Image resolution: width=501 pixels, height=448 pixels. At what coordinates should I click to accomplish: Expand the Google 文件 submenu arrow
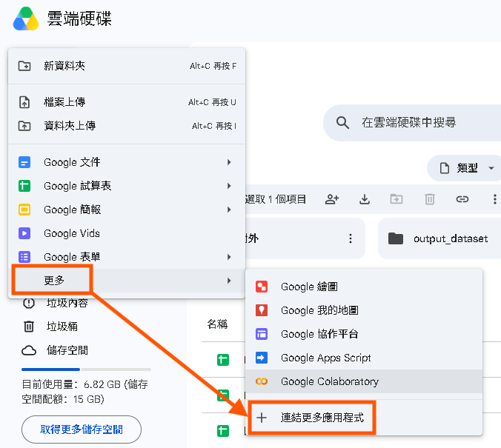tap(229, 162)
